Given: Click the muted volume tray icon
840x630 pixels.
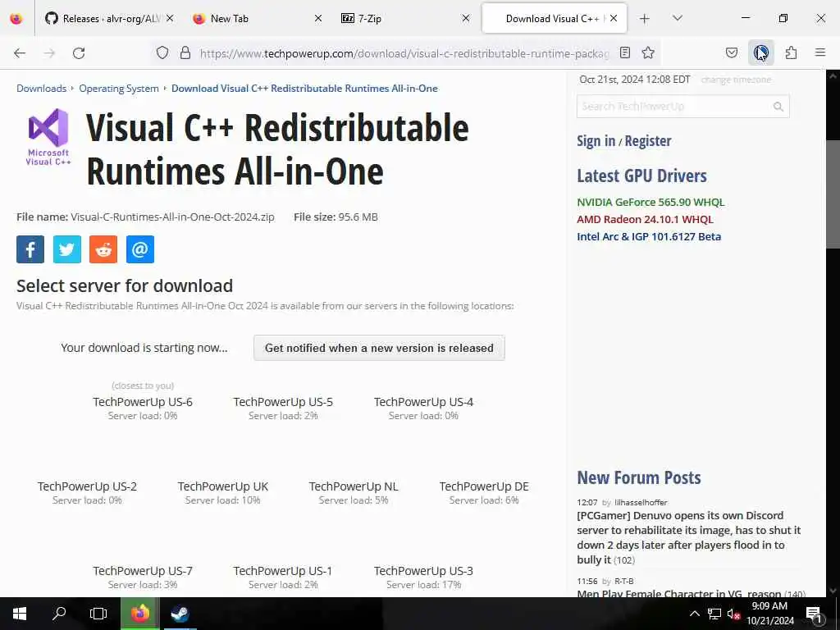Looking at the screenshot, I should (733, 614).
